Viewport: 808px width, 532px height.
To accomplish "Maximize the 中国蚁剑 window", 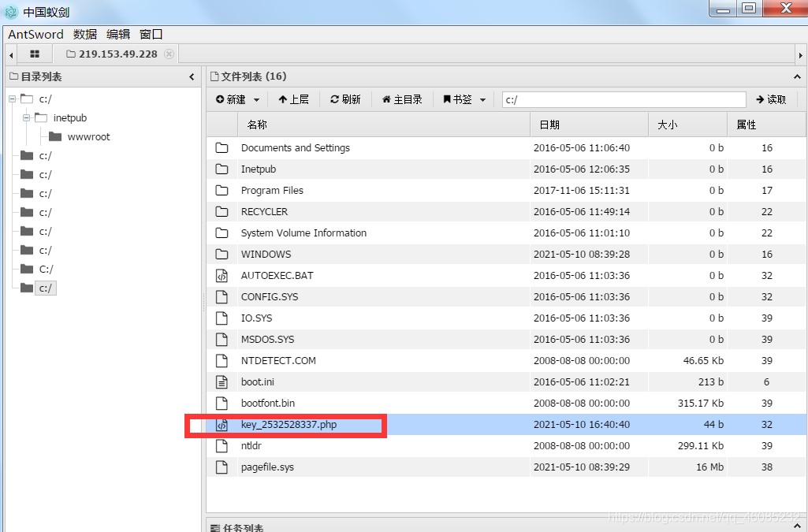I will pyautogui.click(x=749, y=8).
